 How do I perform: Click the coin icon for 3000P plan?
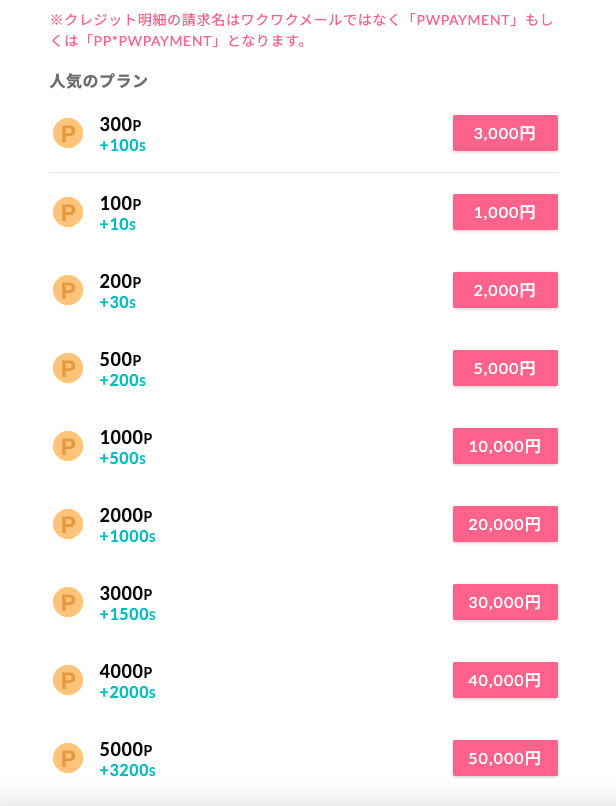tap(68, 602)
